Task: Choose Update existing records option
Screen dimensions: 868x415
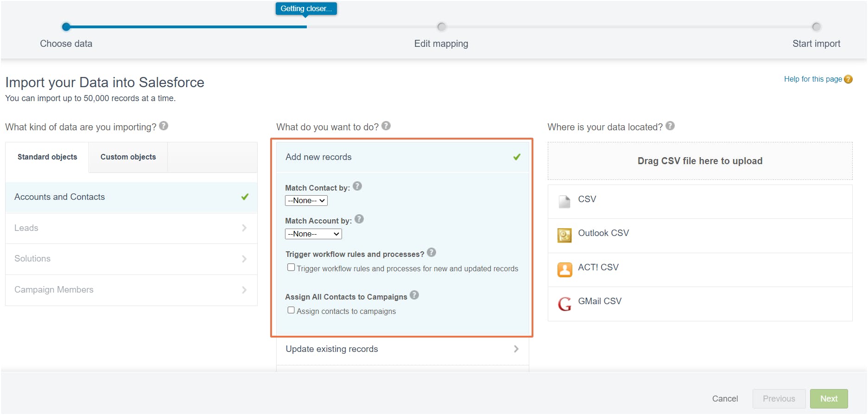Action: [403, 349]
